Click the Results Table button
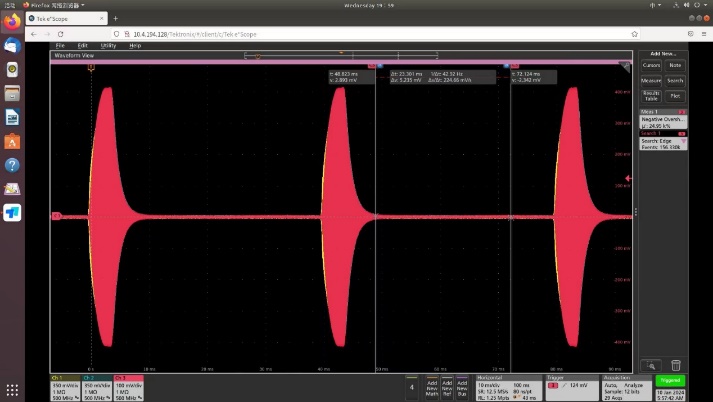Viewport: 713px width, 402px height. 650,96
